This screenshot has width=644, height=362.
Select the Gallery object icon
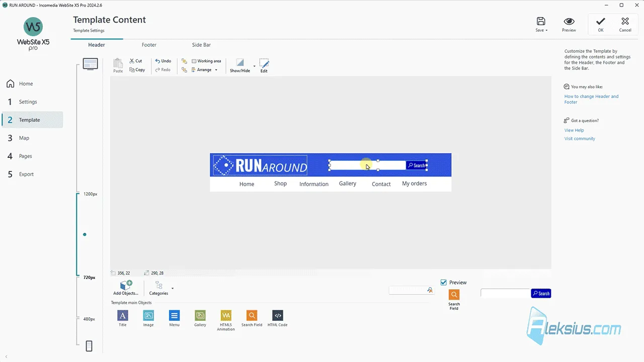[200, 315]
